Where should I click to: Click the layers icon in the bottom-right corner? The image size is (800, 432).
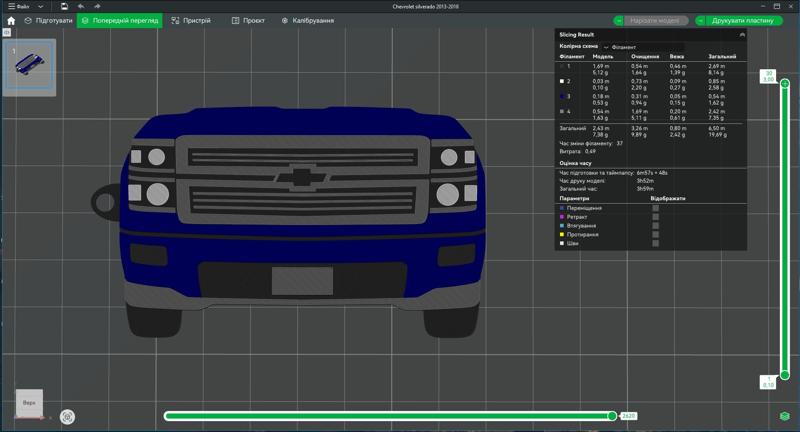click(x=785, y=416)
